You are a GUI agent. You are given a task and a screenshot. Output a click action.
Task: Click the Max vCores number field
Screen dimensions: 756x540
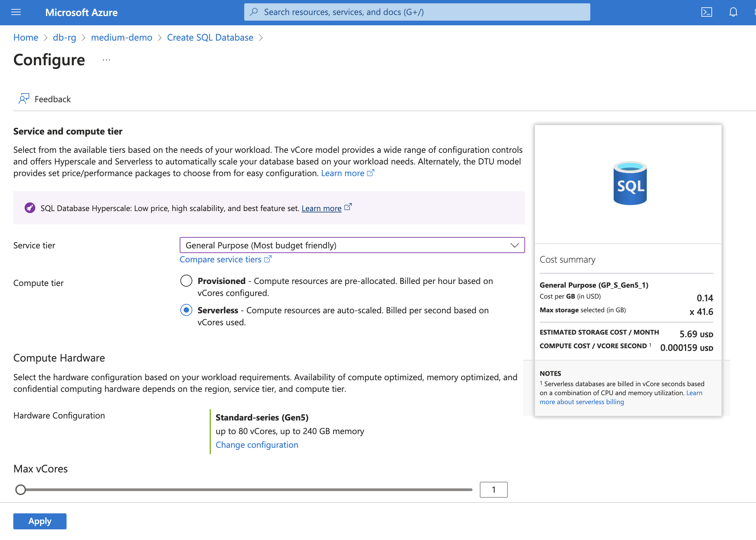[493, 490]
